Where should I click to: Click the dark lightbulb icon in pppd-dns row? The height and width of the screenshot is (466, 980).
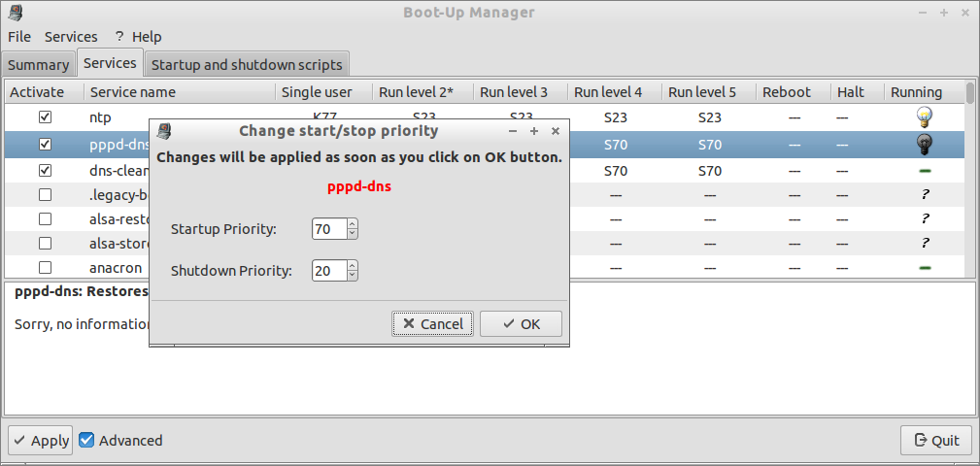coord(925,145)
